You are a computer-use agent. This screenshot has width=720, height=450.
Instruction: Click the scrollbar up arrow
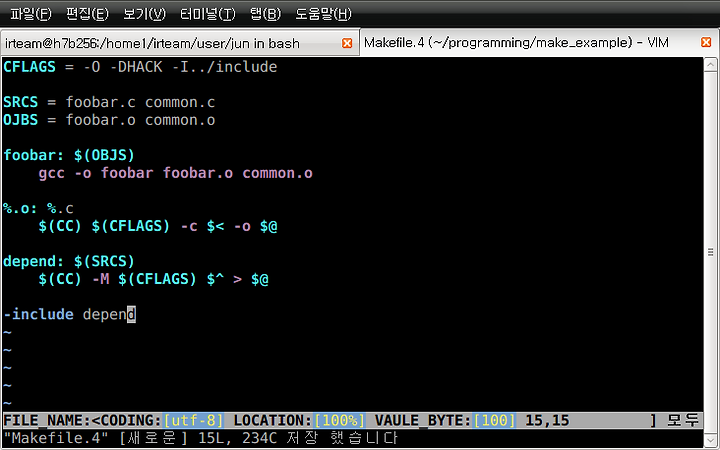tap(710, 65)
